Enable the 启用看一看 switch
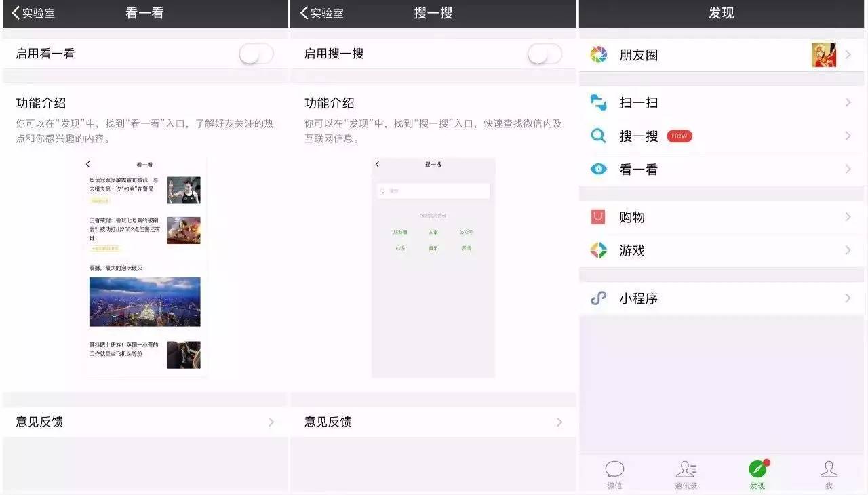 coord(256,54)
